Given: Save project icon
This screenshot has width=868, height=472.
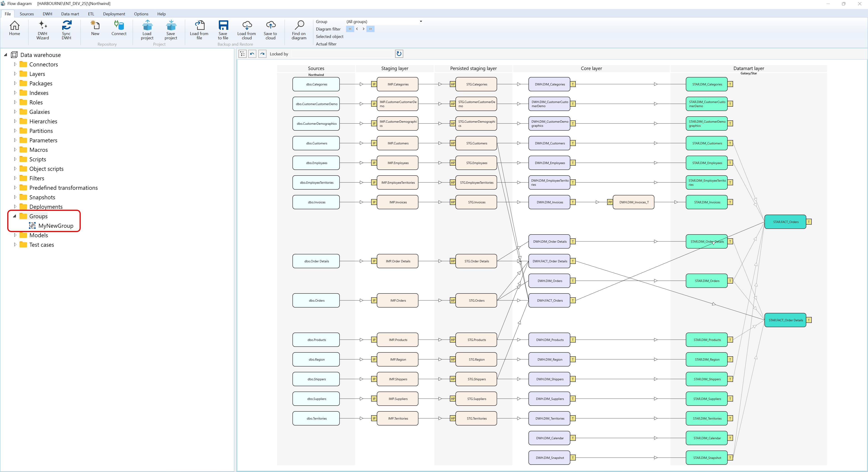Looking at the screenshot, I should [x=171, y=30].
